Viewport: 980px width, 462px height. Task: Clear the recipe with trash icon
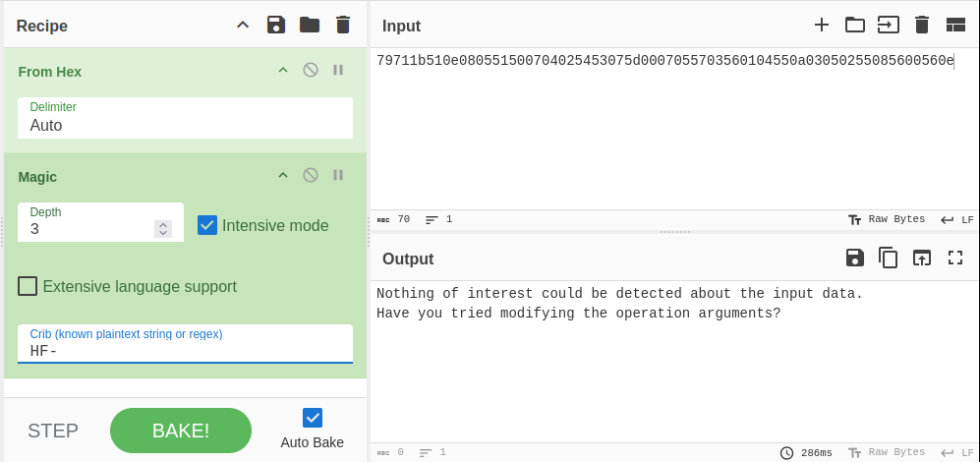[x=342, y=25]
